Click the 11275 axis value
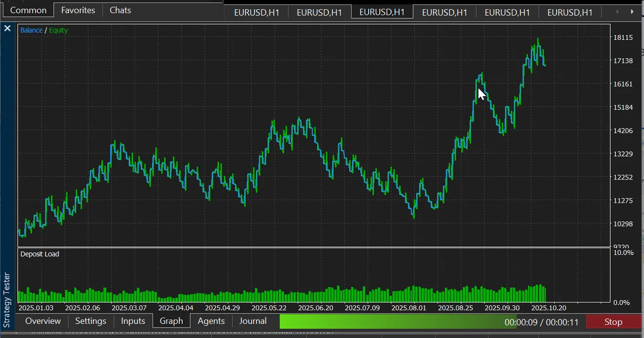644x338 pixels. (x=623, y=200)
